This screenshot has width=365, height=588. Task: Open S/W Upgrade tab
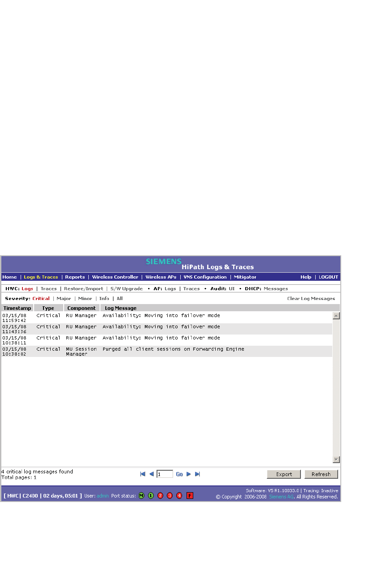coord(126,289)
